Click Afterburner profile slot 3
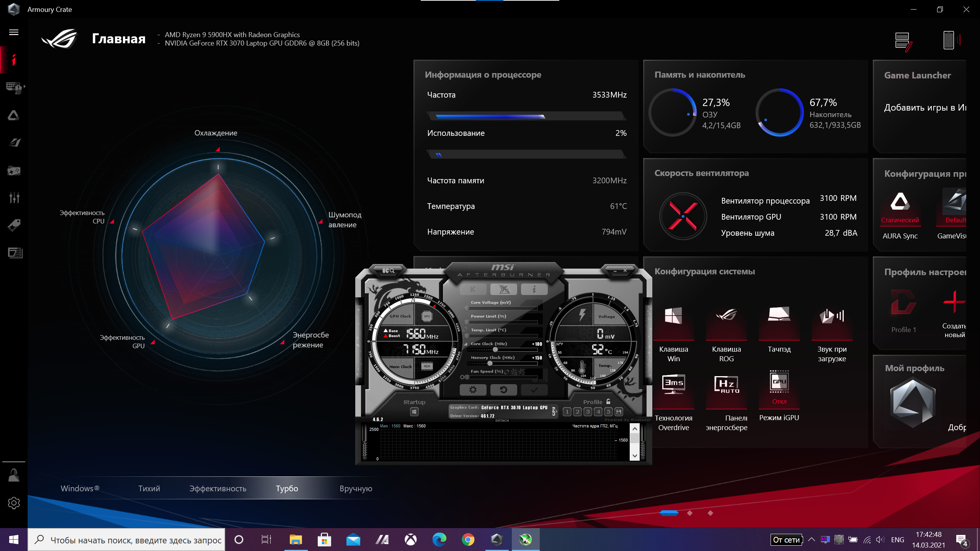 coord(588,412)
